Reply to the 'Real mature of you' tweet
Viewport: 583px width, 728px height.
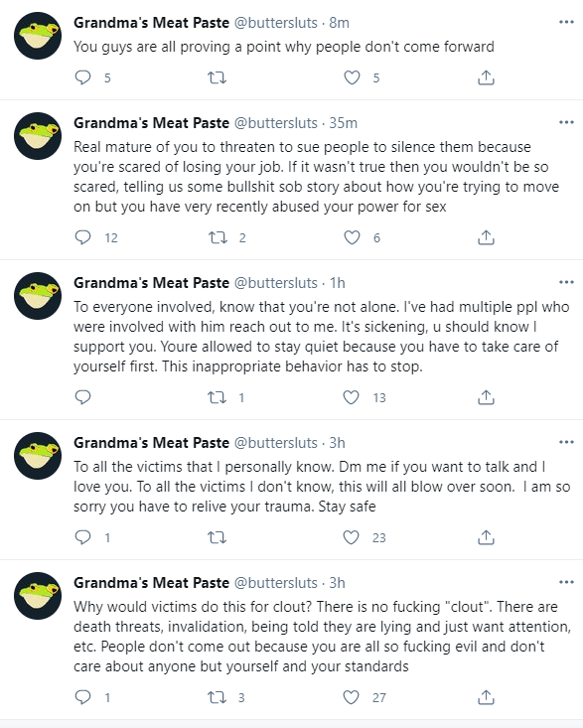(x=83, y=237)
